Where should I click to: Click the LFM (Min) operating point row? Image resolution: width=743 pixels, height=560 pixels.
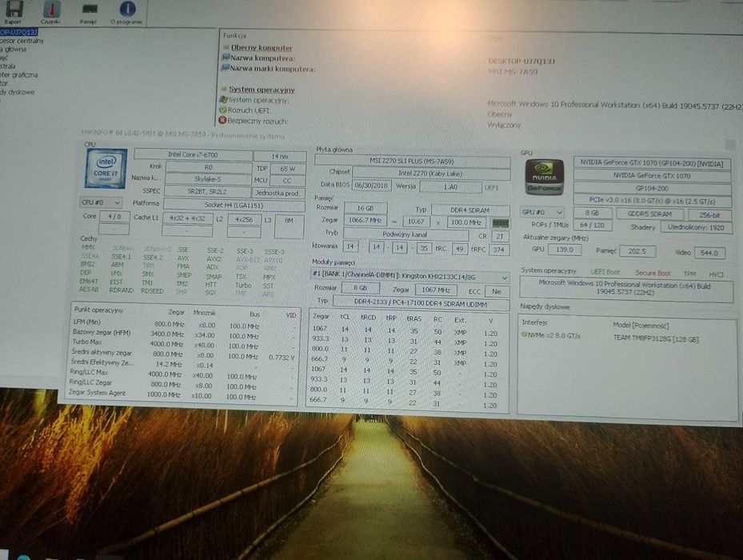tap(184, 323)
